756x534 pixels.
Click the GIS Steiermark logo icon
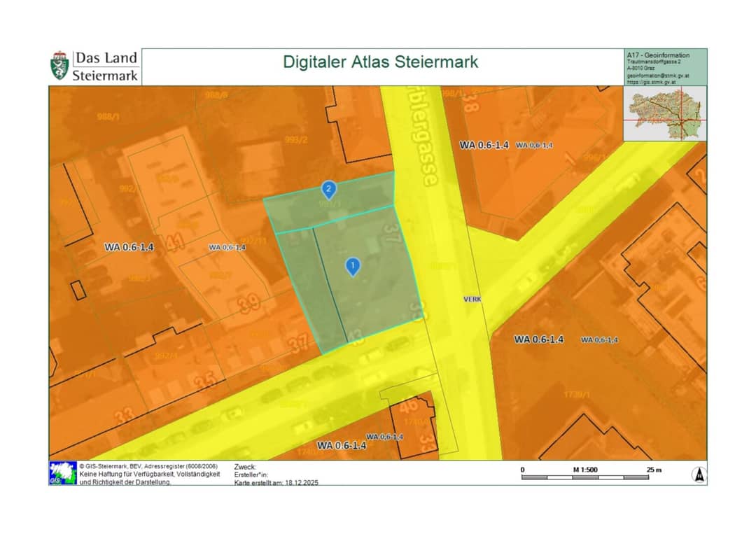tap(63, 473)
